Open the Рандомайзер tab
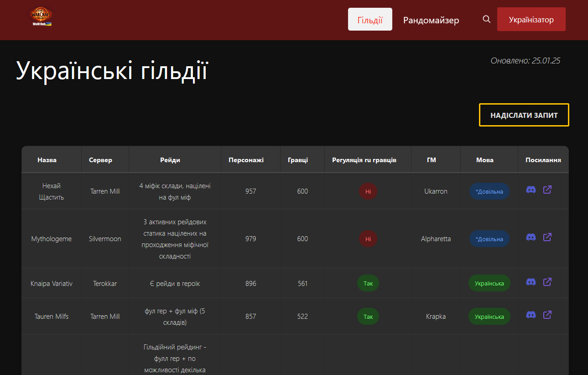The image size is (588, 375). point(431,20)
